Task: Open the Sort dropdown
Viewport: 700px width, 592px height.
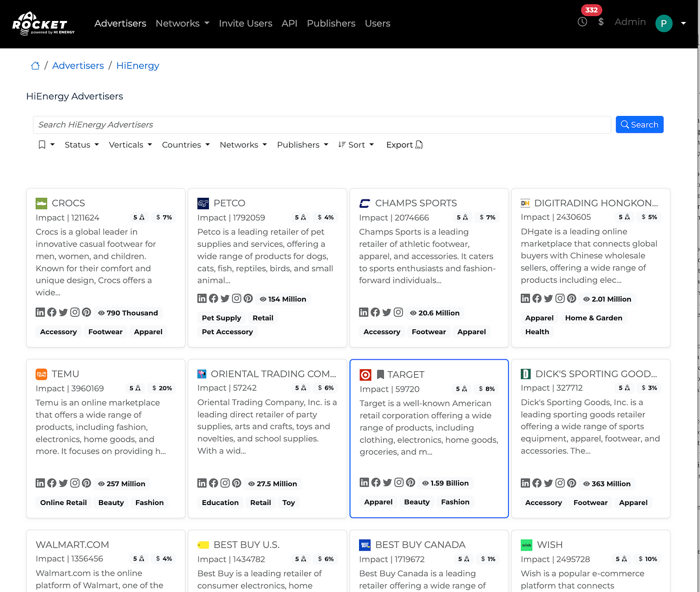Action: (x=356, y=144)
